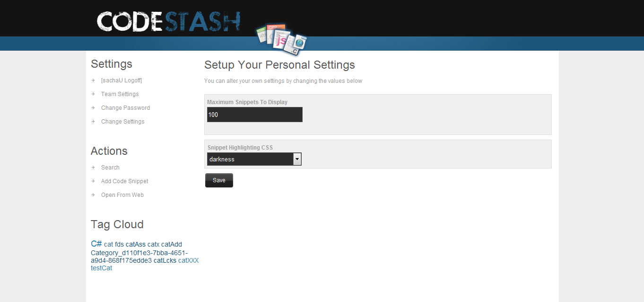Focus the Maximum Snippets To Display field
Viewport: 644px width, 302px height.
pos(255,115)
